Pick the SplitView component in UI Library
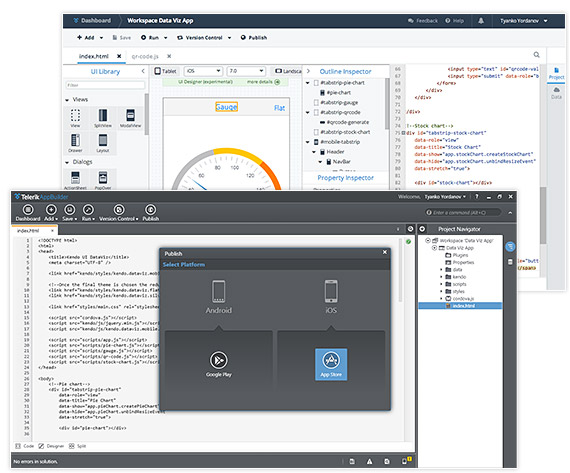This screenshot has width=570, height=473. pos(103,118)
